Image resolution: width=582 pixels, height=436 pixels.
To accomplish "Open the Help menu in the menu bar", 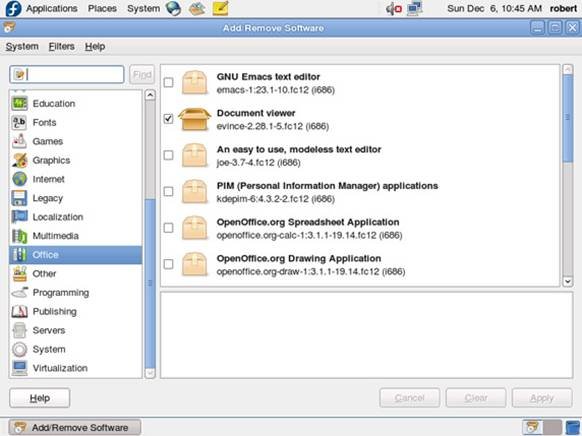I will coord(95,46).
